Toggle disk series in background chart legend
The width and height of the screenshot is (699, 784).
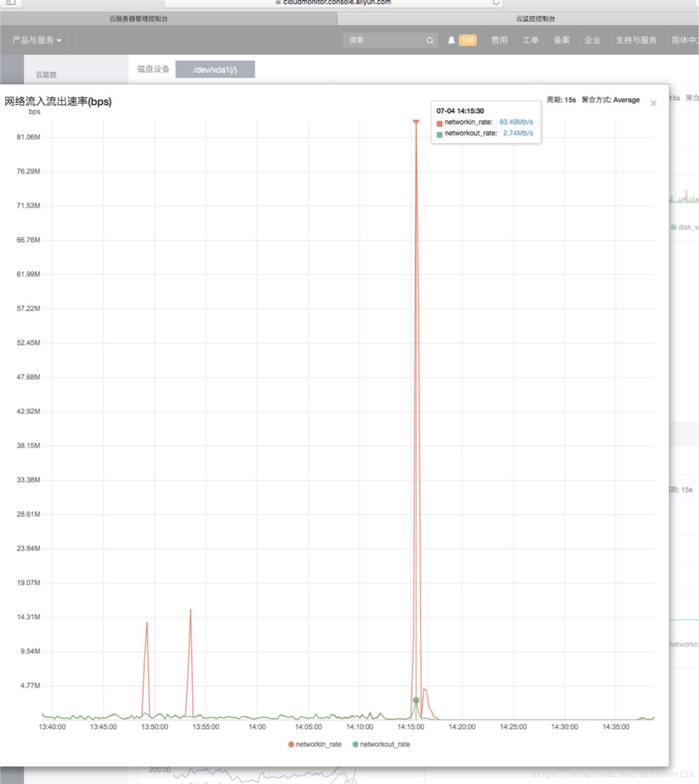(685, 227)
